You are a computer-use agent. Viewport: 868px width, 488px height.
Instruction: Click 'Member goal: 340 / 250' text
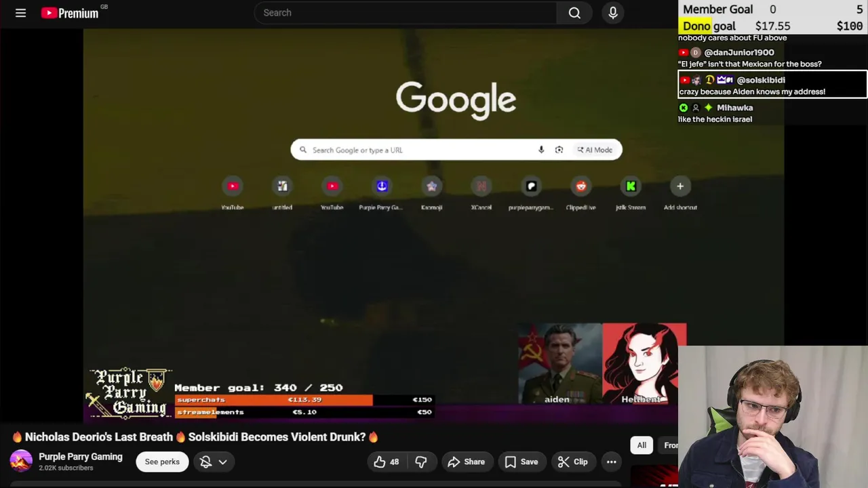(258, 388)
